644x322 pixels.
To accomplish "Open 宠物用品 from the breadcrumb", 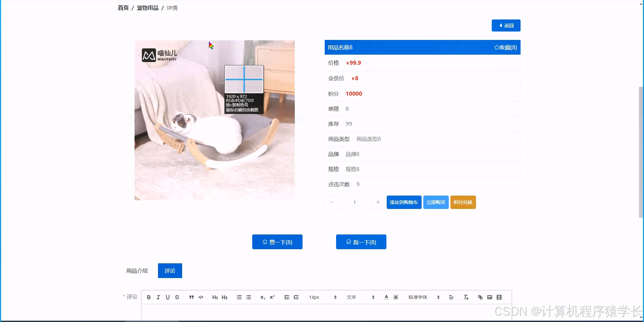I will [x=148, y=8].
